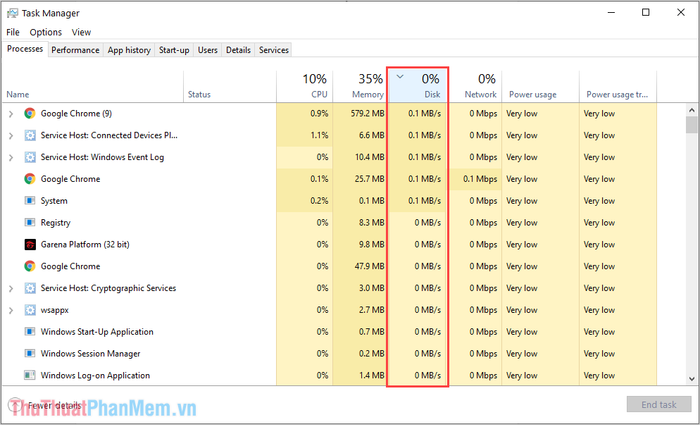Click the Google Chrome (9) process icon
The height and width of the screenshot is (425, 700).
point(30,113)
